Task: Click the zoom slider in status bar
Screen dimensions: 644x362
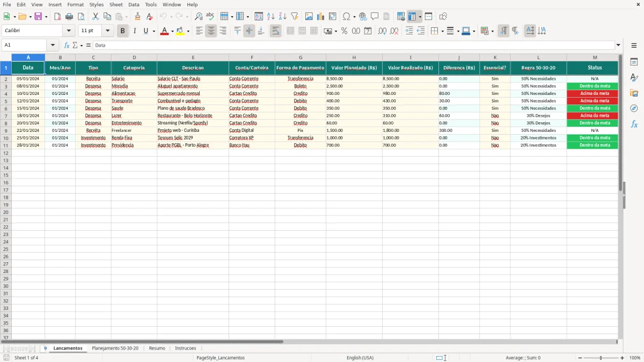Action: coord(601,358)
